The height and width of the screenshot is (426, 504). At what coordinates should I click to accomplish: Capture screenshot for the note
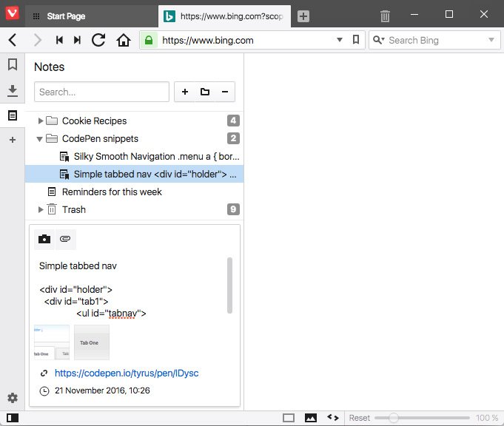[45, 239]
